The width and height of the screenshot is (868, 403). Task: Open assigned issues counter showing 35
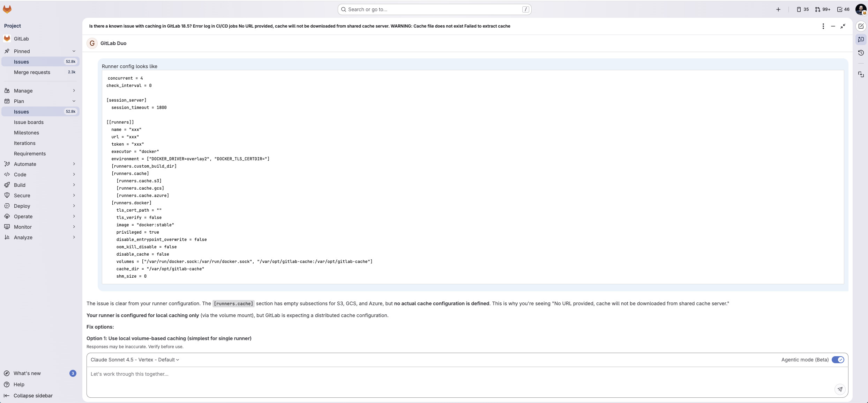802,9
